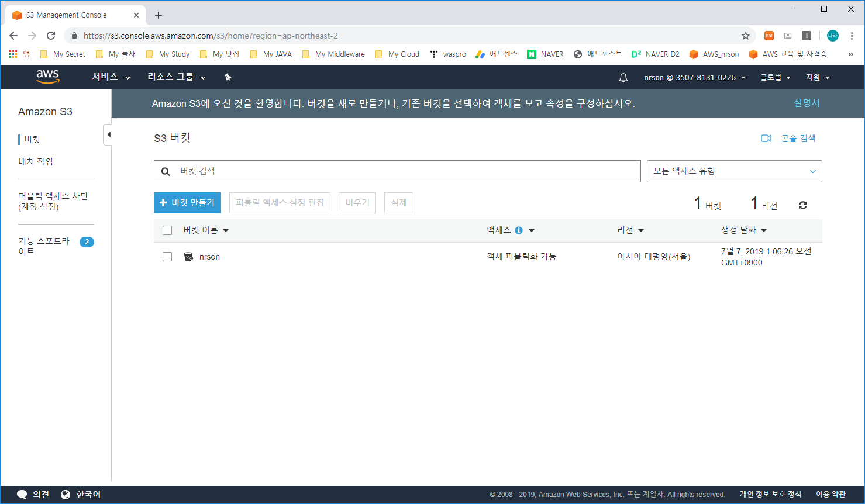Click the 객체 퍼블릭화 가능 access text
The width and height of the screenshot is (865, 504).
(x=522, y=257)
